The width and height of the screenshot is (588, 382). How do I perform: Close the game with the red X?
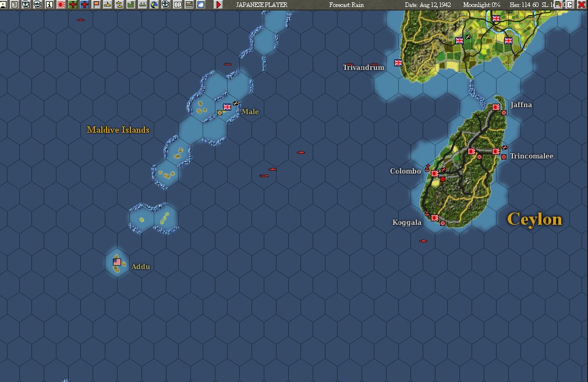click(582, 5)
